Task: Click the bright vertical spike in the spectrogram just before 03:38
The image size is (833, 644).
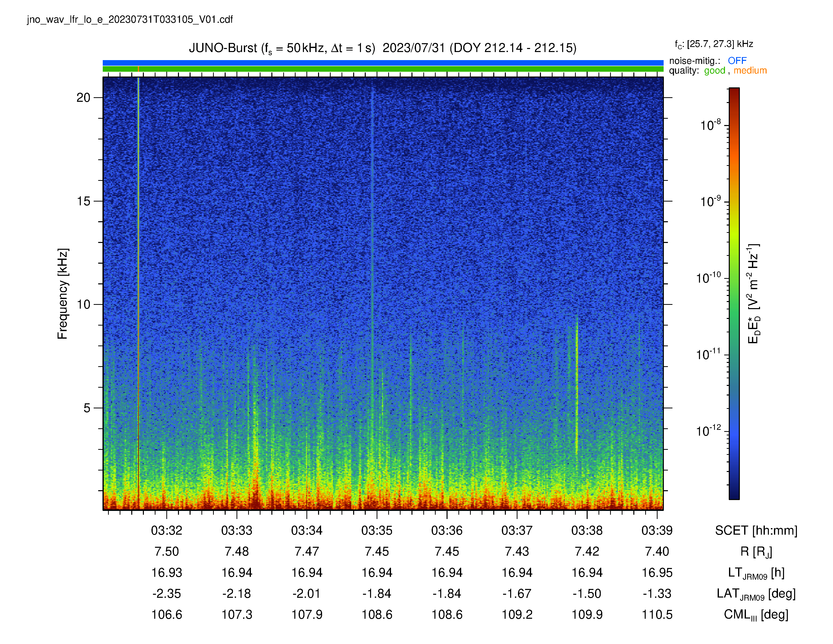Action: (x=577, y=385)
